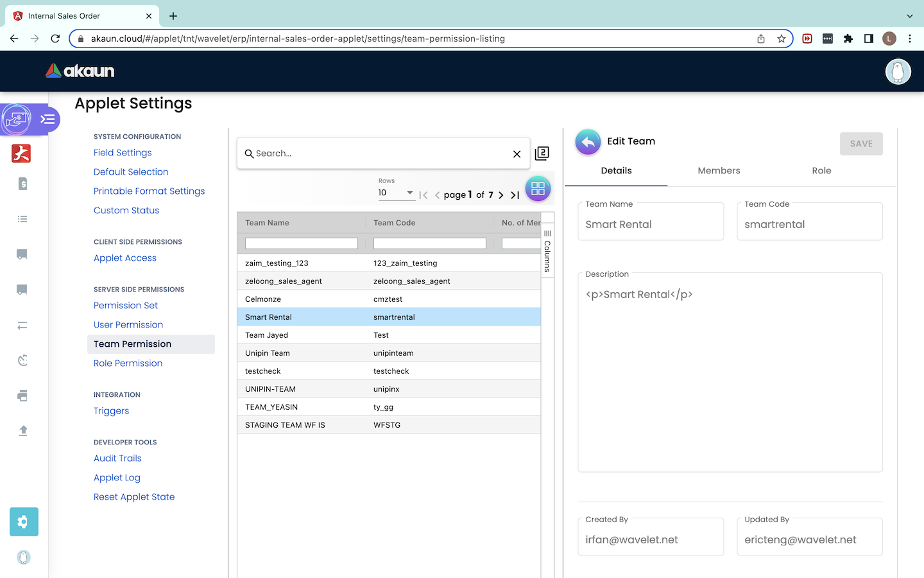924x578 pixels.
Task: Clear search with the X icon
Action: point(517,154)
